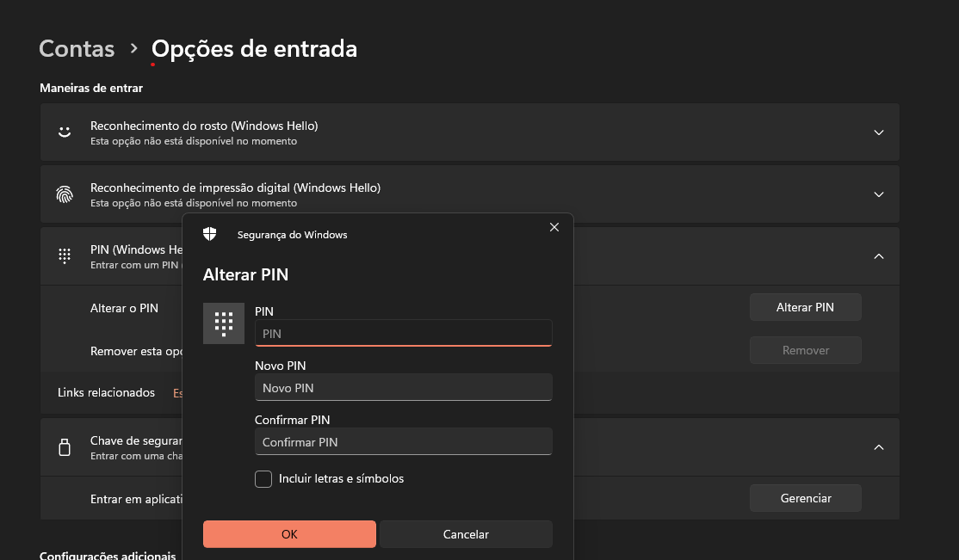Check Incluir letras e símbolos box

coord(263,478)
